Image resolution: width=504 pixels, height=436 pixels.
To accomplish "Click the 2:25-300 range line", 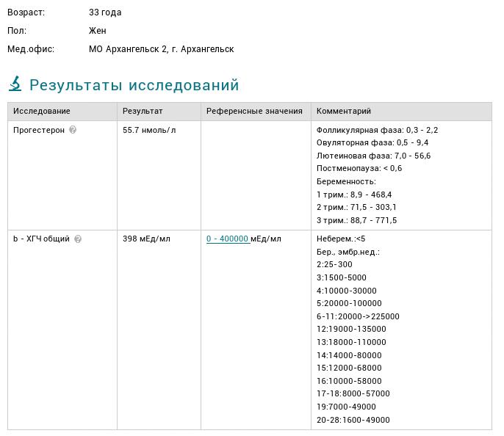I will point(334,264).
